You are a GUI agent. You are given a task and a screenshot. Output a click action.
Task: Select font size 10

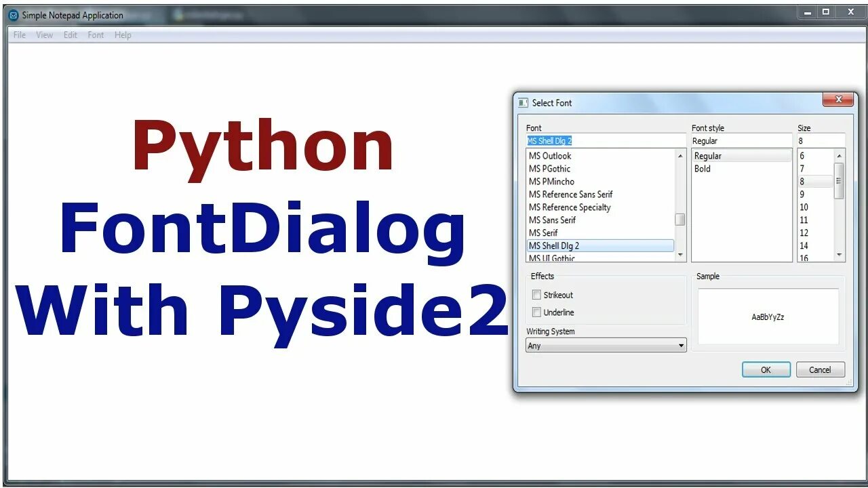click(x=815, y=207)
